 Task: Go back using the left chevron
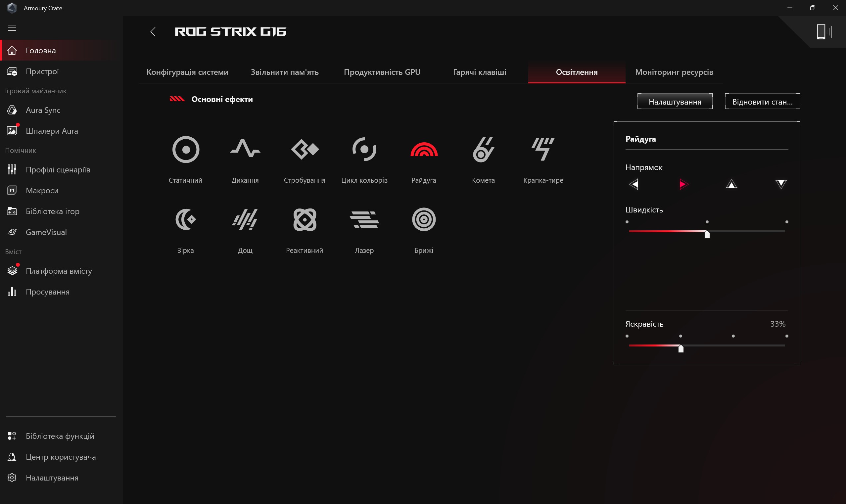(x=153, y=32)
